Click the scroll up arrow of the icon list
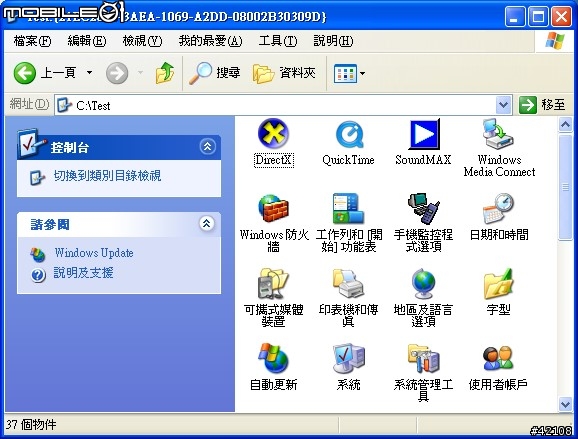578x439 pixels. (x=565, y=125)
